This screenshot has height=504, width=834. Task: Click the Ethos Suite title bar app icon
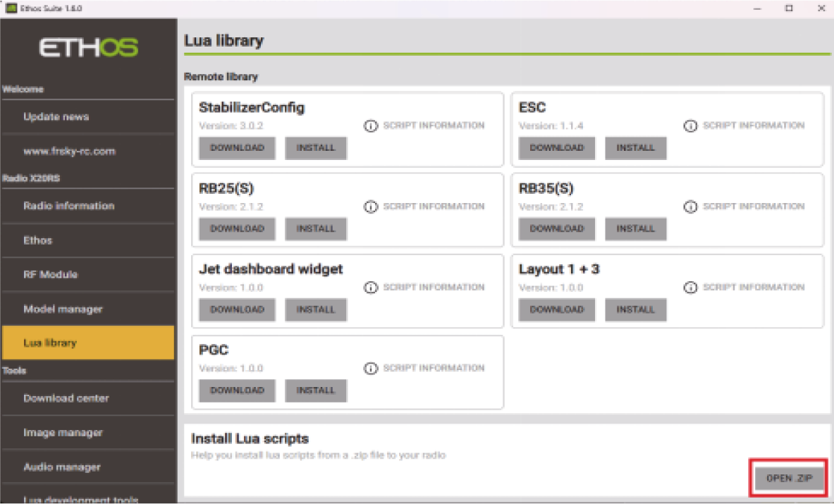point(11,8)
